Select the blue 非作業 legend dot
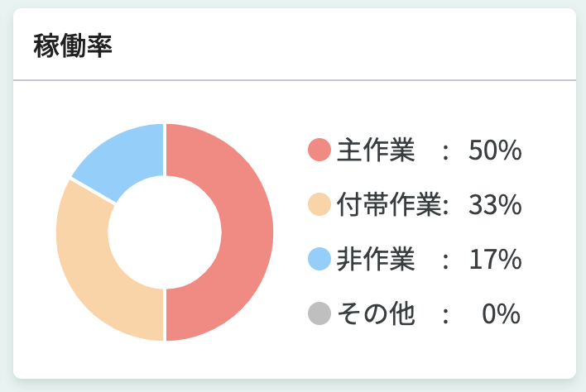The width and height of the screenshot is (586, 392). 319,259
